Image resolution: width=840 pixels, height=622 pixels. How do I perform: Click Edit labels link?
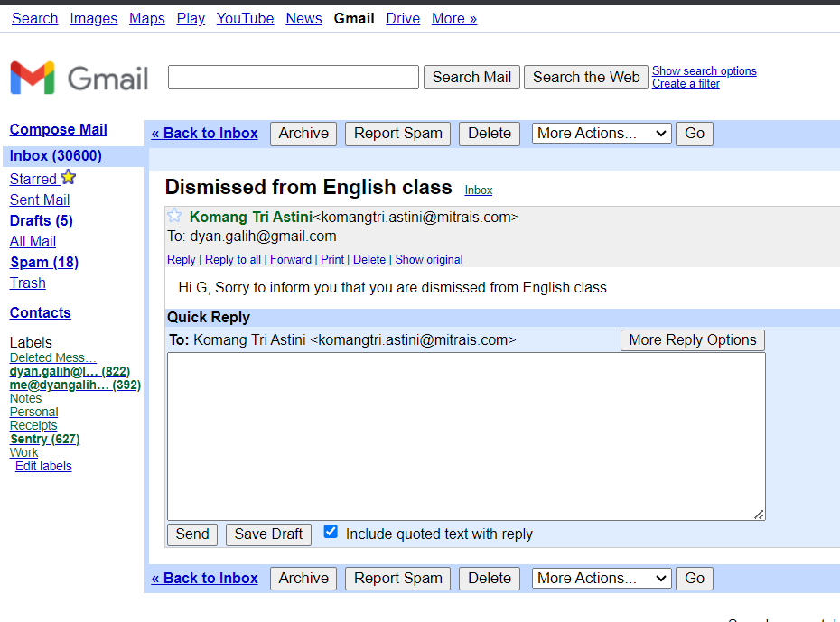(x=43, y=466)
